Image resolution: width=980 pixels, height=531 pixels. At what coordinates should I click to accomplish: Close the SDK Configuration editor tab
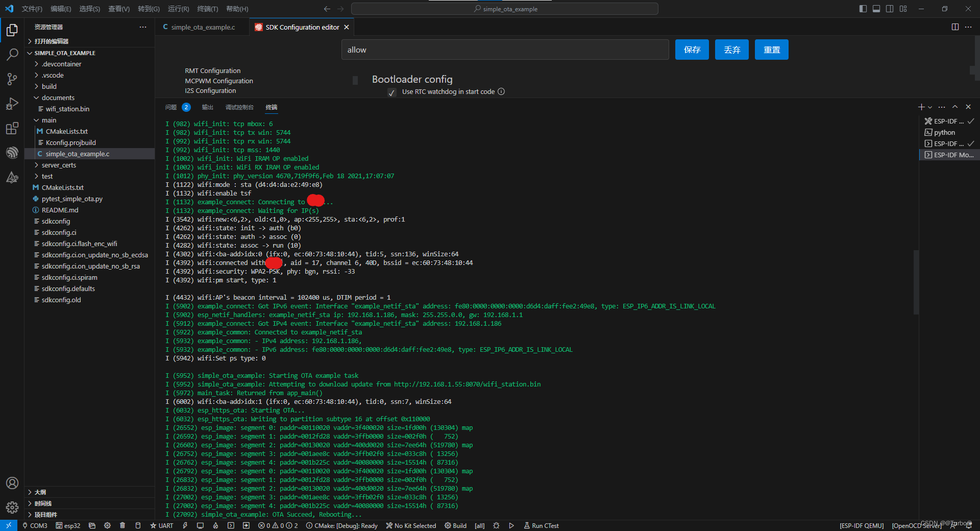click(347, 27)
